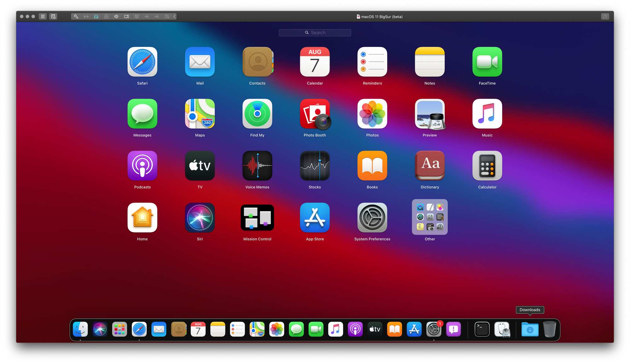Launch Podcasts from the Launchpad grid
Screen dimensions: 630x364
[x=142, y=166]
